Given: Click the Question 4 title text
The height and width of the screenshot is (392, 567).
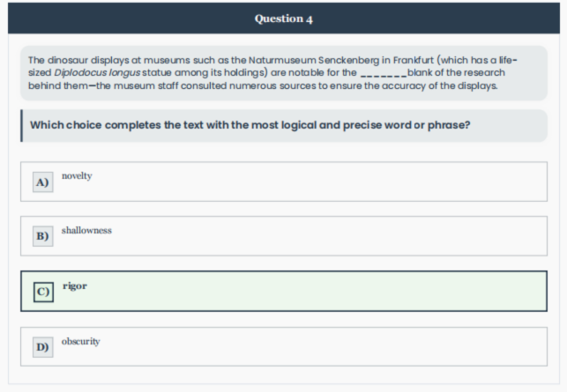Looking at the screenshot, I should [x=284, y=18].
